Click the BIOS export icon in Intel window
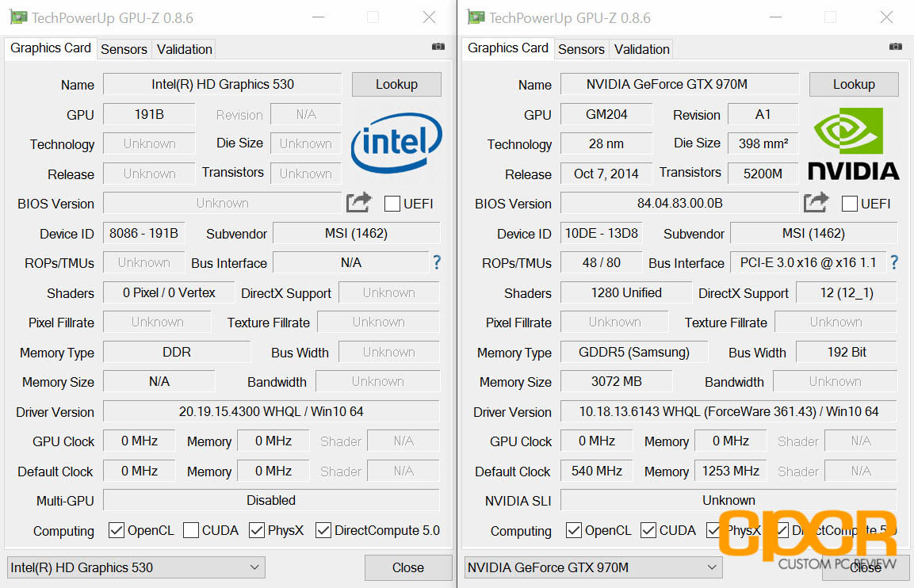Viewport: 914px width, 588px height. click(358, 203)
